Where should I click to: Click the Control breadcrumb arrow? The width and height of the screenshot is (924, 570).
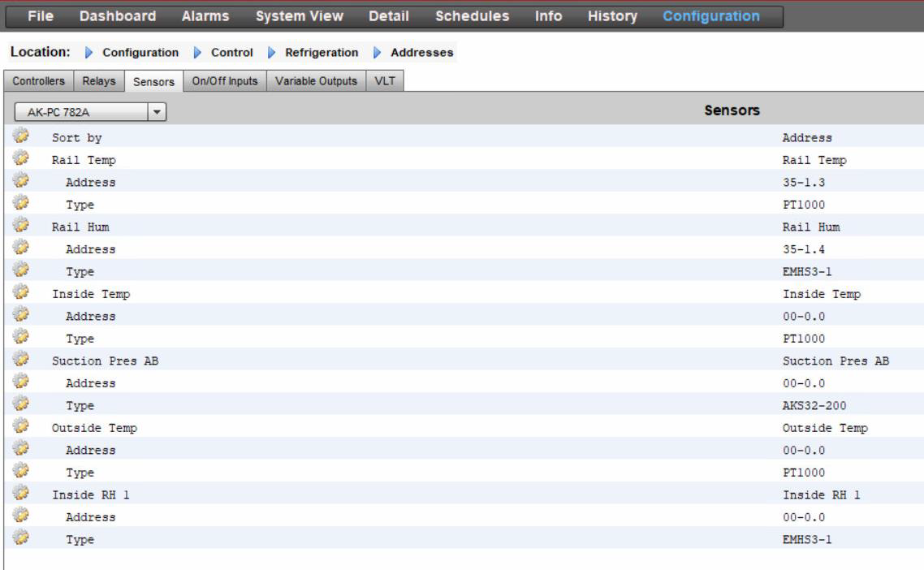tap(196, 53)
